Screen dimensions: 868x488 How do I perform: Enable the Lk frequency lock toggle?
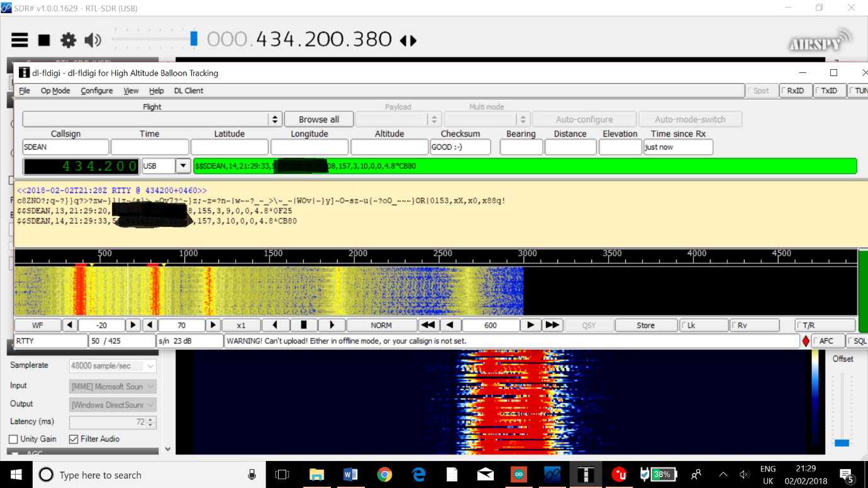coord(703,325)
